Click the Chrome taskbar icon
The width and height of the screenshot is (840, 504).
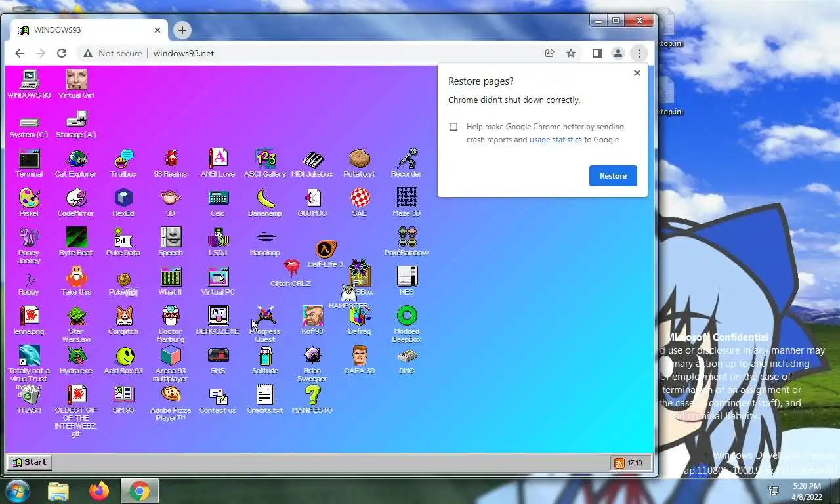[x=139, y=491]
